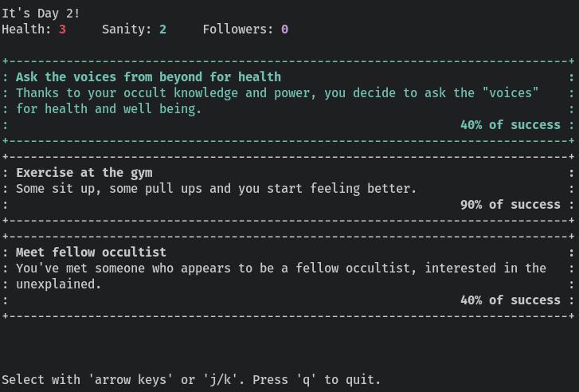
Task: Click the 'It's Day 2!' heading
Action: pos(41,14)
